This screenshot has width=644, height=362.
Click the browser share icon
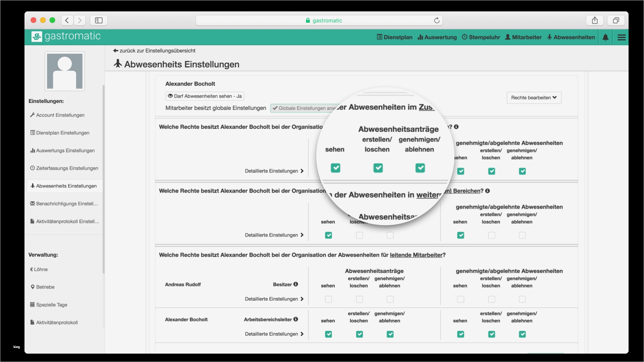click(x=595, y=20)
